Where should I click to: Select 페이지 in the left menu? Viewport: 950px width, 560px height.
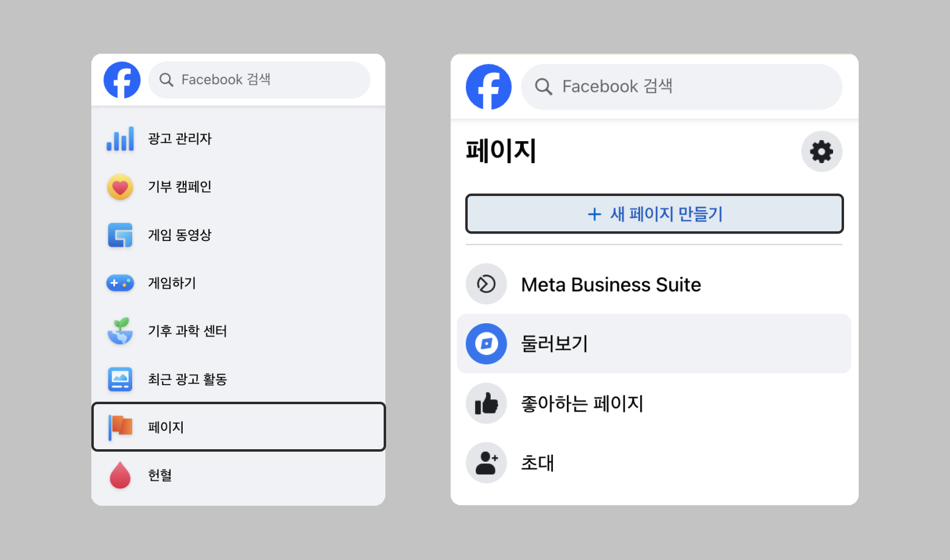click(x=238, y=427)
